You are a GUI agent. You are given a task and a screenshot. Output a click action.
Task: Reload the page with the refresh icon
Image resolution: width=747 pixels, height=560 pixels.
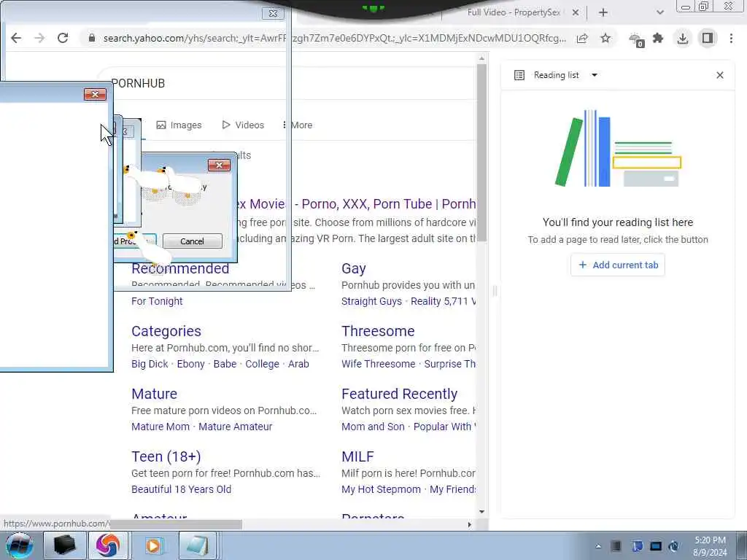(63, 38)
